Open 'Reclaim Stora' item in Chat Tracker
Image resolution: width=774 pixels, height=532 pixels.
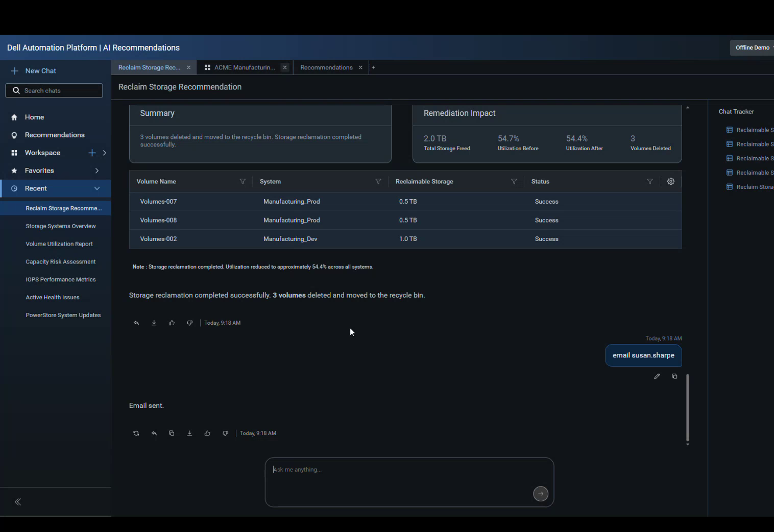tap(749, 187)
